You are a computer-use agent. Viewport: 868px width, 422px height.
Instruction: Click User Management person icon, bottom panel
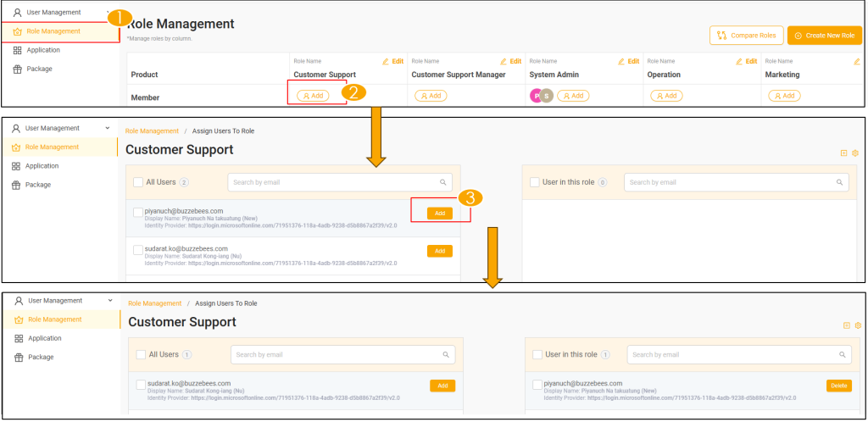coord(19,301)
